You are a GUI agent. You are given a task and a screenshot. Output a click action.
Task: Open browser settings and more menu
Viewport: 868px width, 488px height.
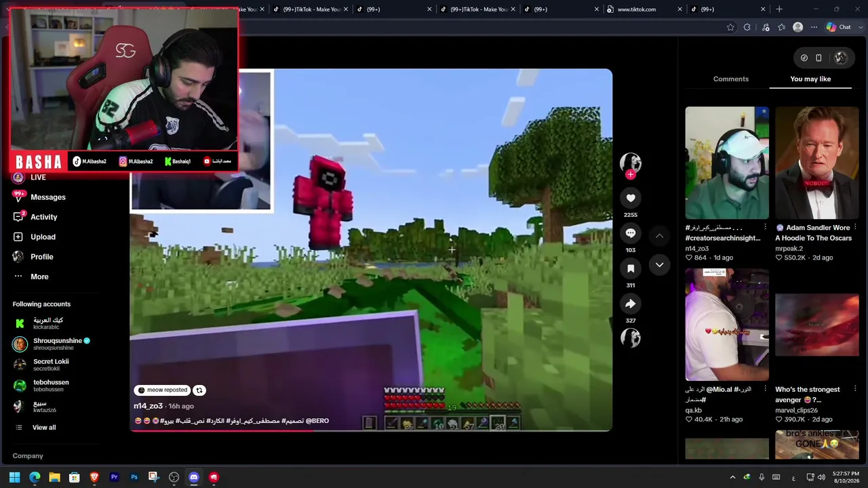point(814,27)
